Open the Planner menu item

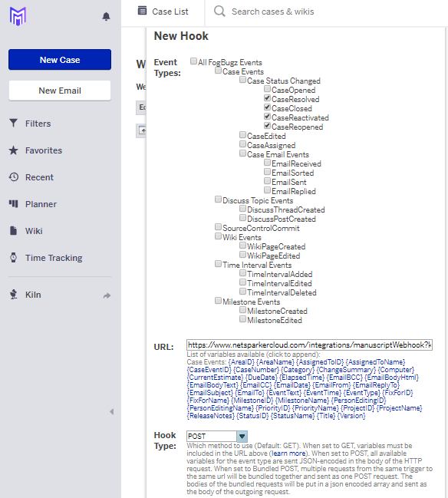coord(41,204)
